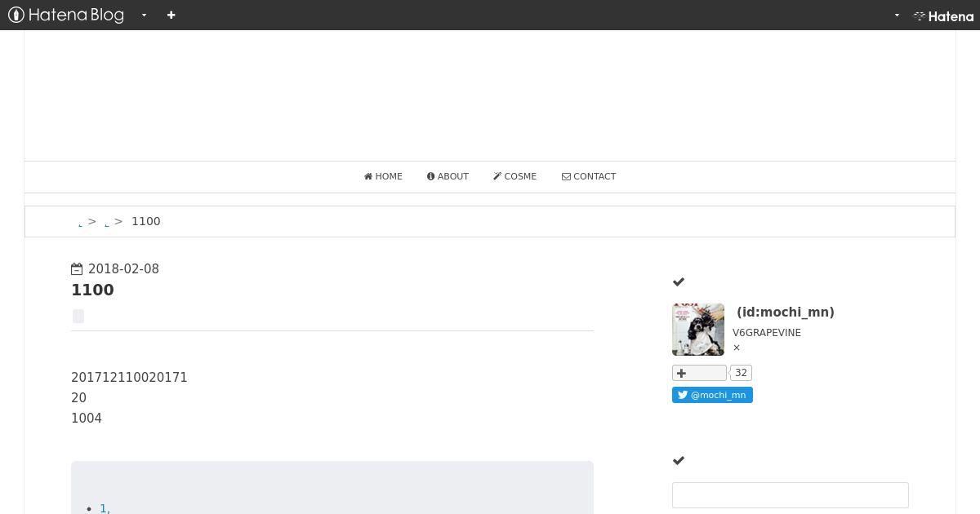Open the 2018-02-08 date link
The width and height of the screenshot is (980, 514).
click(x=123, y=269)
